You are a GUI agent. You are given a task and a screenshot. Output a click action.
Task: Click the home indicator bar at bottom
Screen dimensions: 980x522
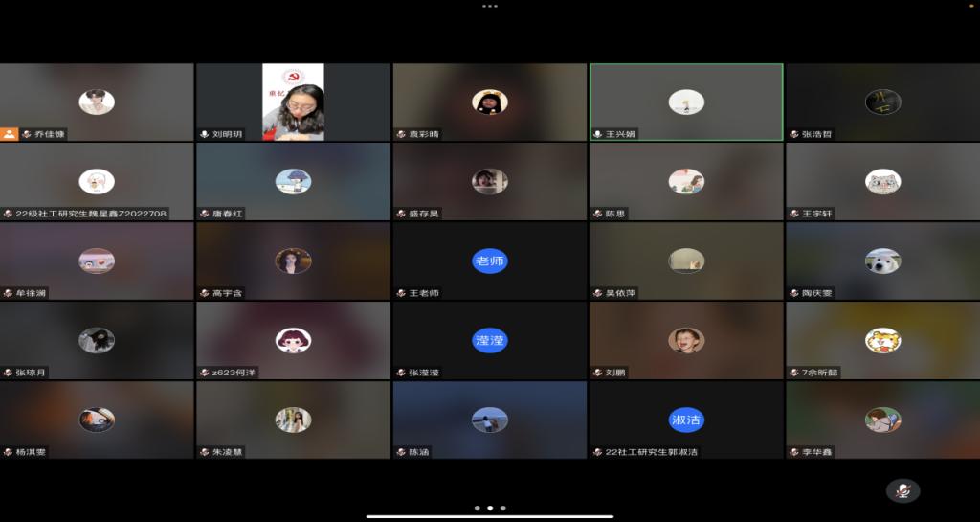490,517
